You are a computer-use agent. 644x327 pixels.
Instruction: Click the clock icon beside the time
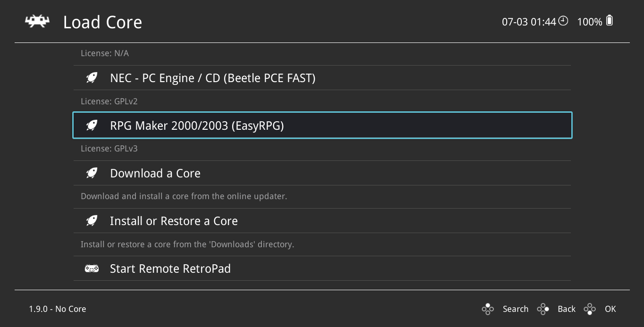point(563,21)
